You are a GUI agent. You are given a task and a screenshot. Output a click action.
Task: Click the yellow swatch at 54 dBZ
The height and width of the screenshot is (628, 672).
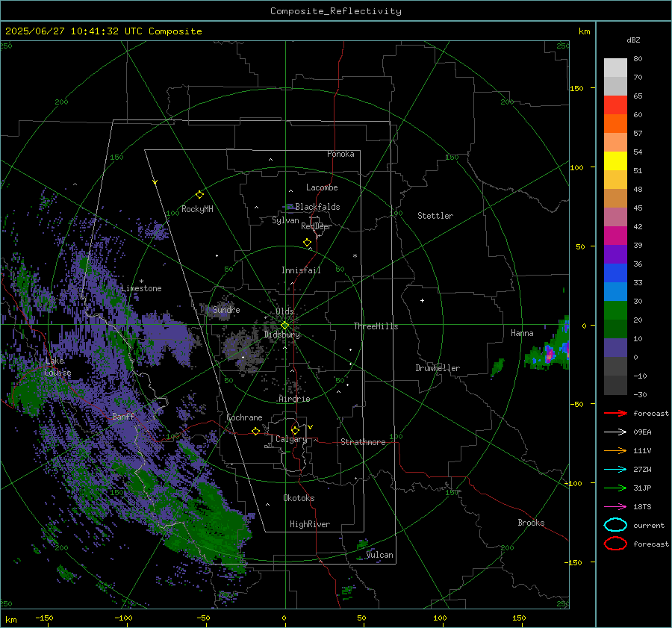tap(615, 161)
